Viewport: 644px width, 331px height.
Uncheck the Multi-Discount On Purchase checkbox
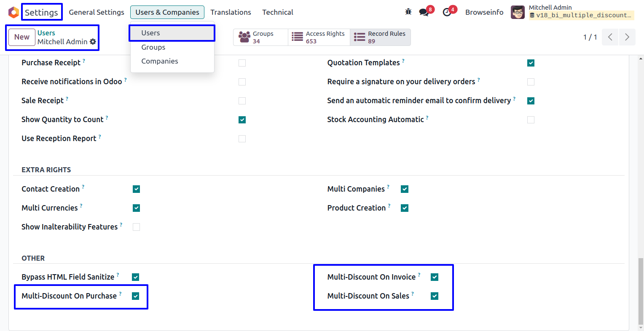(x=136, y=296)
